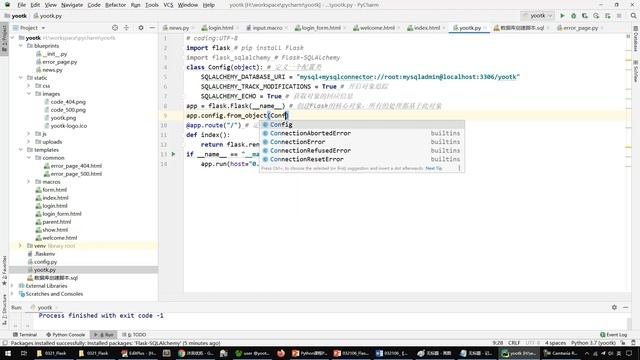Switch to the login_form.html editor tab
The height and width of the screenshot is (360, 640).
click(320, 28)
